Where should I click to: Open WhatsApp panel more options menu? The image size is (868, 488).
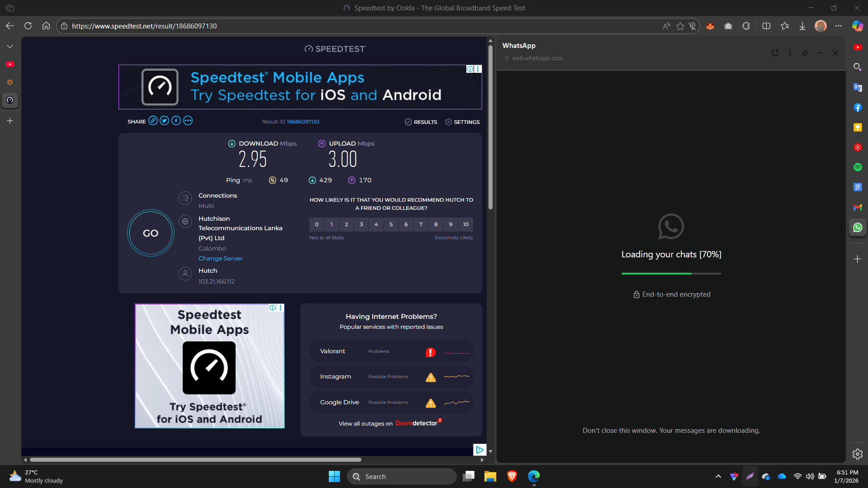coord(790,53)
